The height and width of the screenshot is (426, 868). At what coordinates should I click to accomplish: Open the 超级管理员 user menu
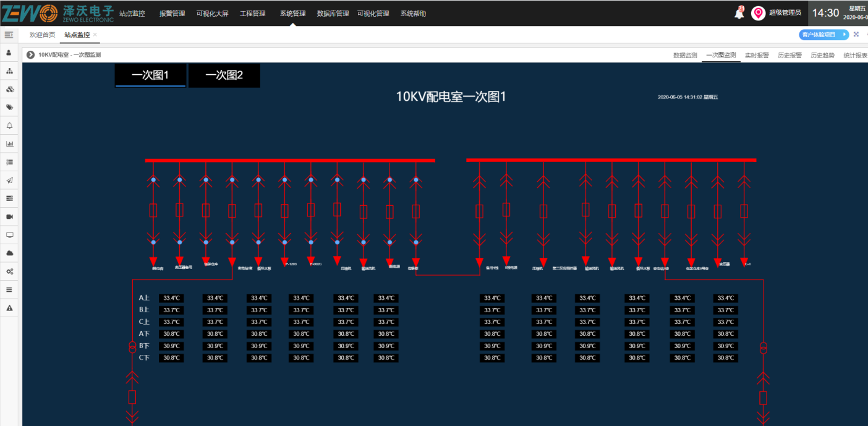[x=785, y=13]
